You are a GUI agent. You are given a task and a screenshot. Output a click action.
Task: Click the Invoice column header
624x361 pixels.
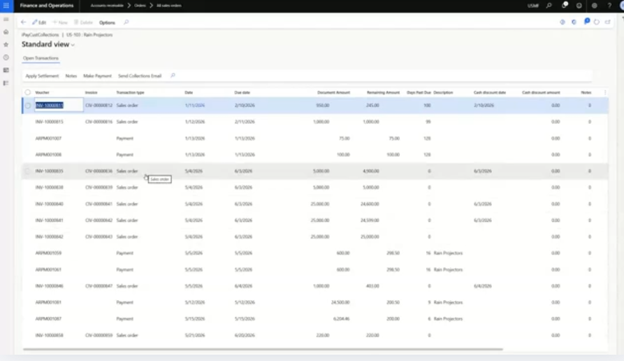click(x=91, y=92)
